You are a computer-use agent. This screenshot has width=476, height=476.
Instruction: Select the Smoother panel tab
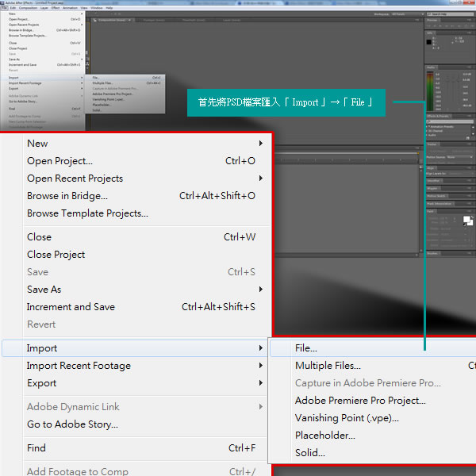click(x=434, y=181)
